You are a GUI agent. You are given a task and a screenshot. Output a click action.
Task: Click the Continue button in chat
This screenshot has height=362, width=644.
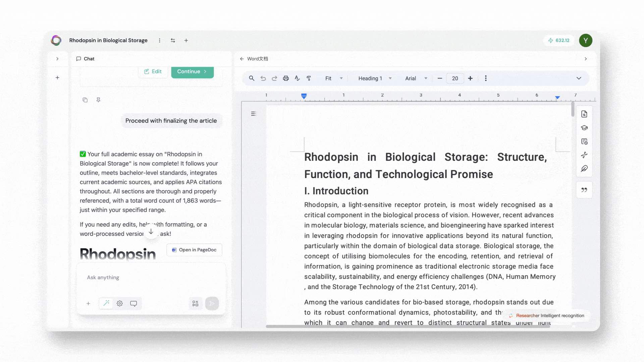pyautogui.click(x=192, y=71)
